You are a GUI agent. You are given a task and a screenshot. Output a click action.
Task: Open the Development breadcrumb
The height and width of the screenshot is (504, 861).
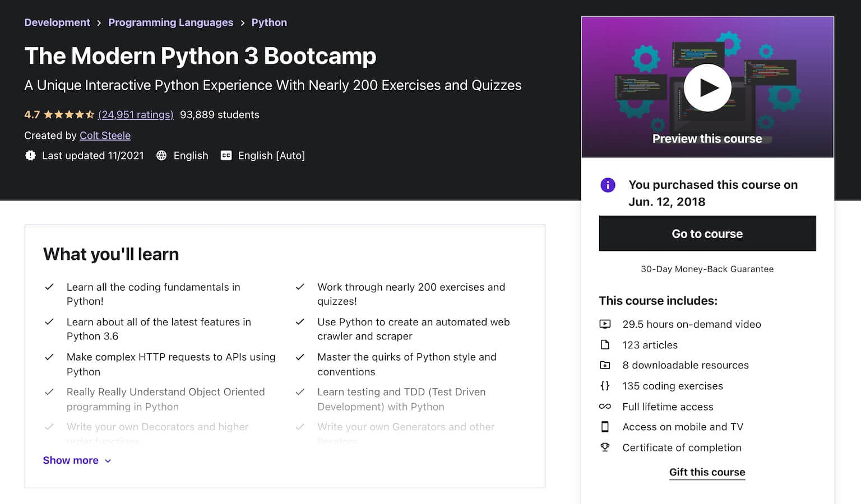tap(57, 22)
